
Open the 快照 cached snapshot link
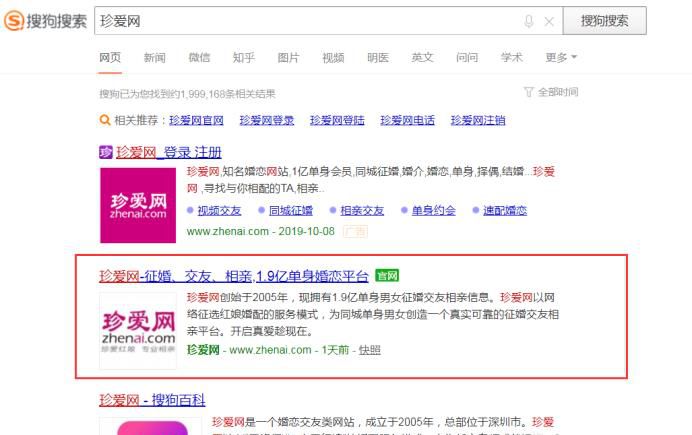(x=369, y=350)
